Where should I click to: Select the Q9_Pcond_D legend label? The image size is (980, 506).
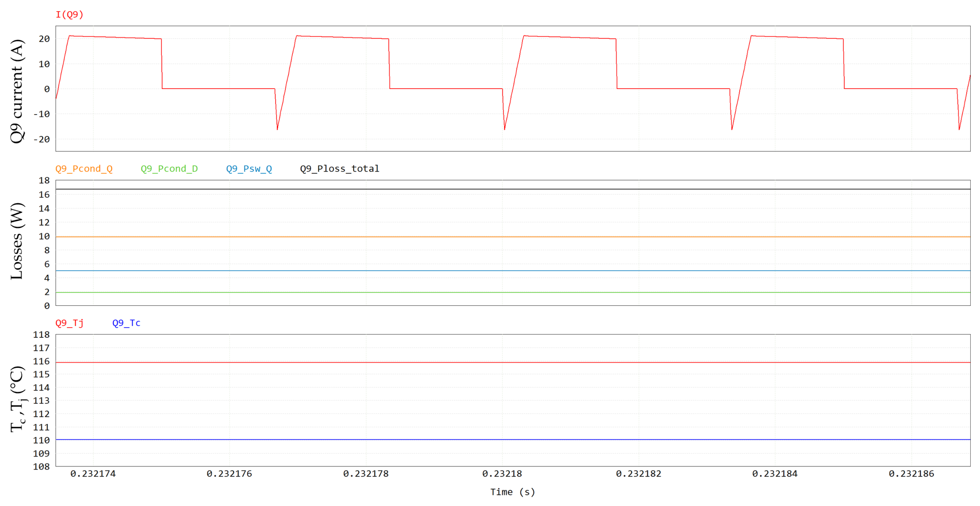[x=169, y=169]
